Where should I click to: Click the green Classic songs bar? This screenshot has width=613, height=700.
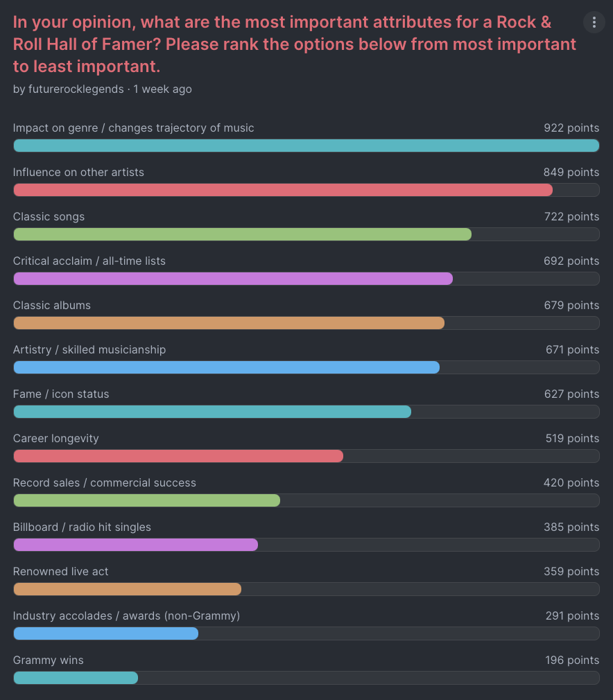(x=242, y=234)
